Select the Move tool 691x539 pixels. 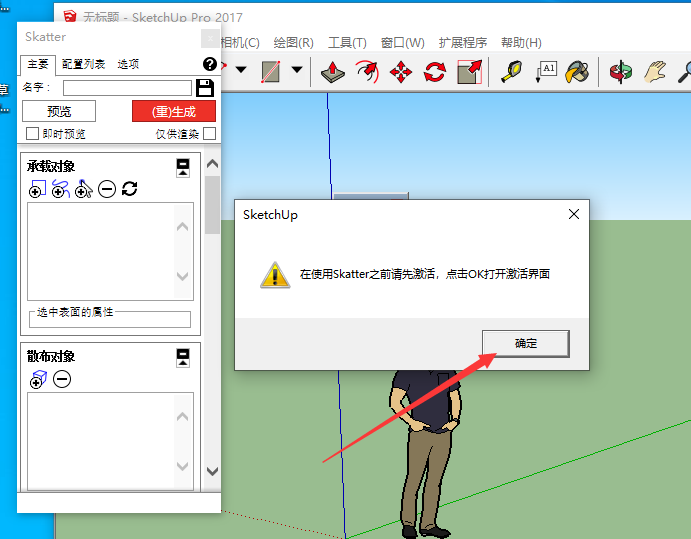(401, 72)
